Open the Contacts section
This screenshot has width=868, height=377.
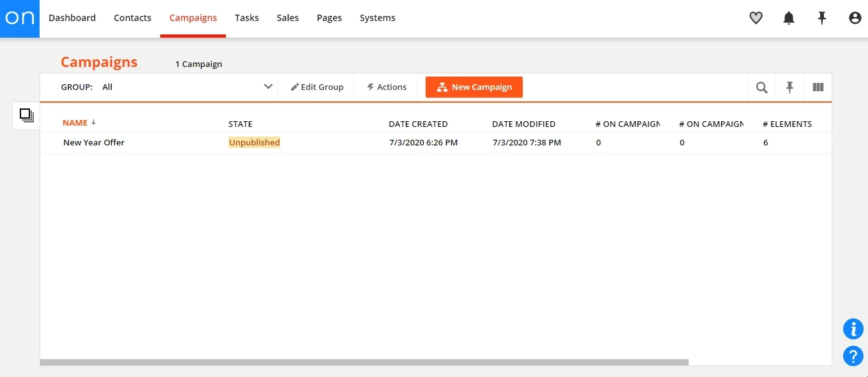132,18
